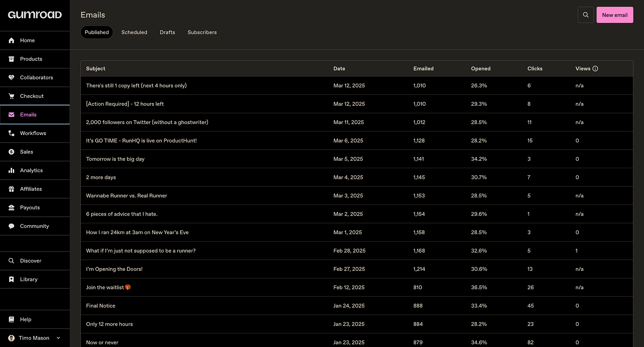Click the Affiliates gift icon

pyautogui.click(x=11, y=189)
